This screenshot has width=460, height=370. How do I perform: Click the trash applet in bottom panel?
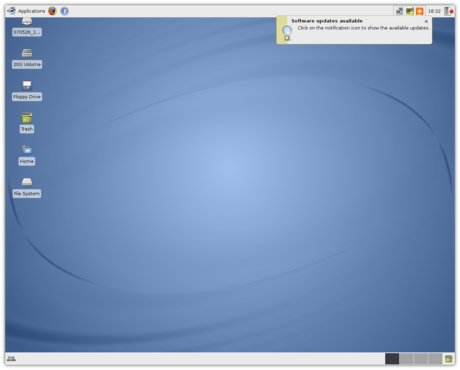[449, 359]
